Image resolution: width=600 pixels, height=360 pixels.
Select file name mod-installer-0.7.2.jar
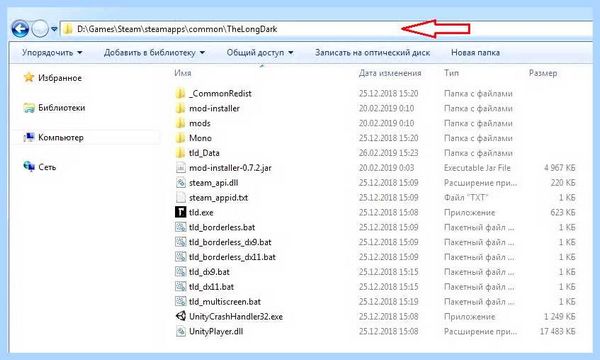pyautogui.click(x=230, y=168)
